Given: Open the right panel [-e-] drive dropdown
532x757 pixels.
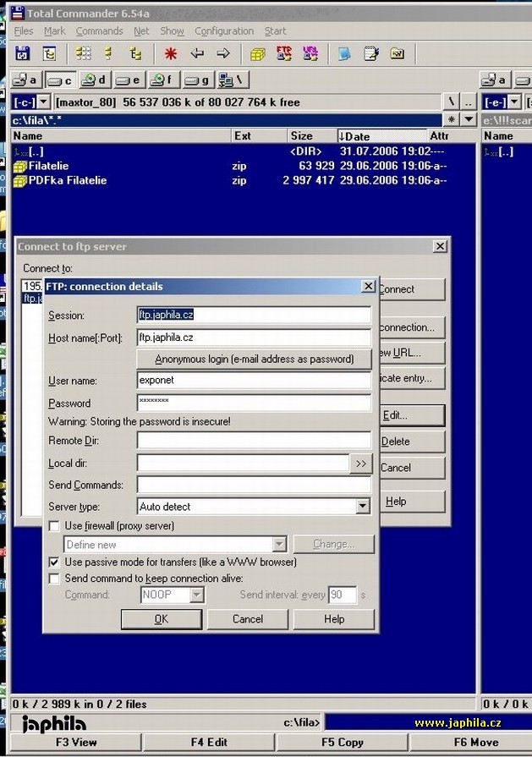Looking at the screenshot, I should point(514,102).
